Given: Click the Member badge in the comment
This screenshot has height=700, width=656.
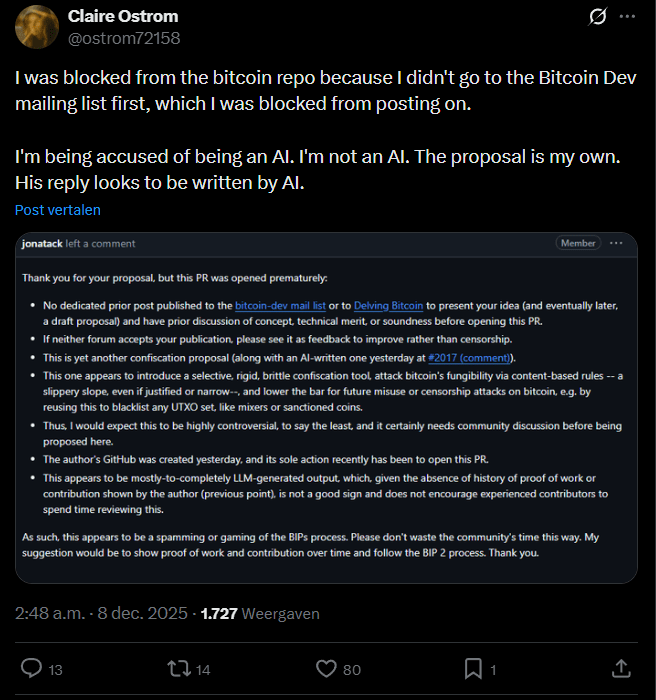Looking at the screenshot, I should tap(577, 243).
